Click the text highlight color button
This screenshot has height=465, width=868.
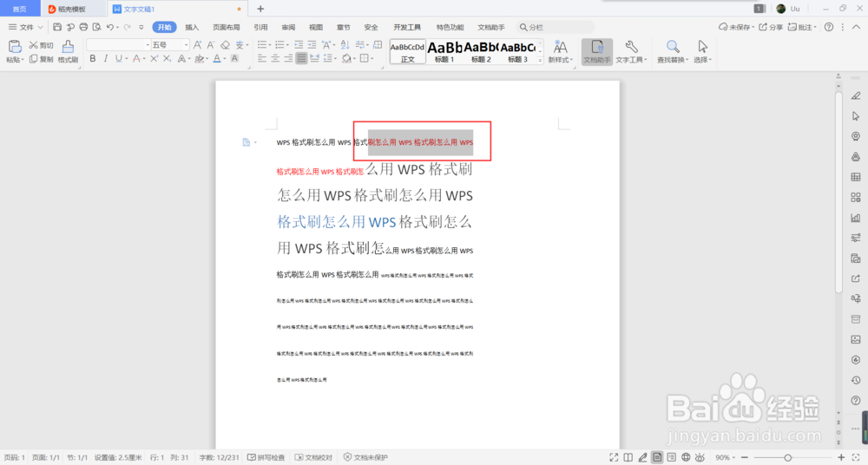click(x=199, y=59)
